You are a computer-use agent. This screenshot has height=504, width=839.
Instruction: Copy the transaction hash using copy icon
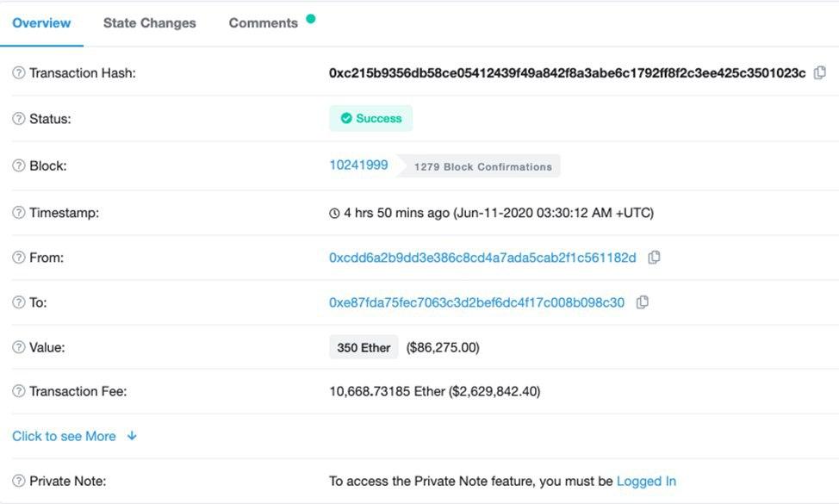click(819, 73)
